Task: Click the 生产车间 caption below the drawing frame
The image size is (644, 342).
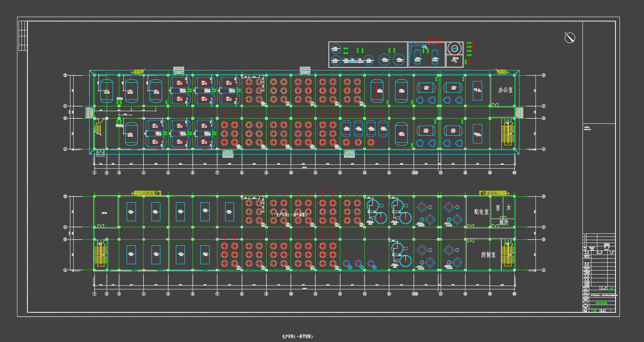Action: 297,336
